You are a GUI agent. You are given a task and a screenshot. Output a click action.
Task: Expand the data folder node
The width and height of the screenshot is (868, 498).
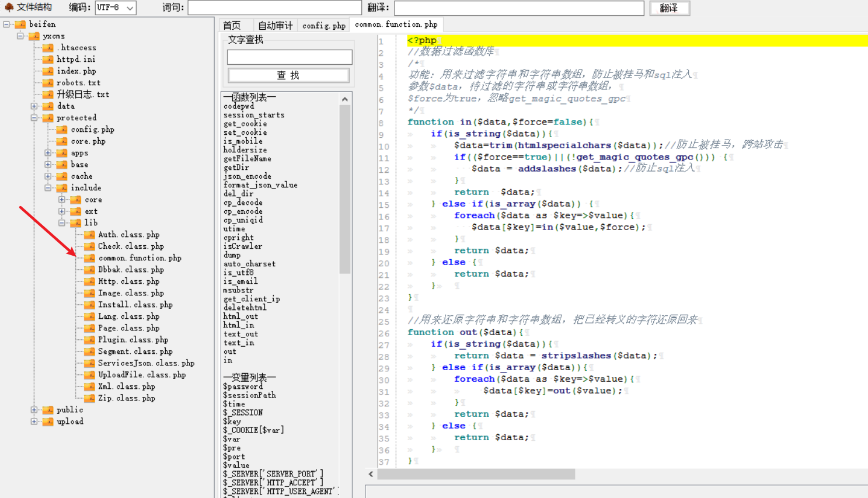[34, 106]
